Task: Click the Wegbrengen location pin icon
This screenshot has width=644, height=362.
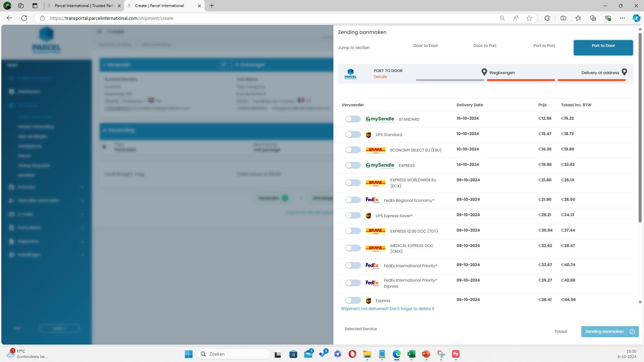Action: click(484, 72)
